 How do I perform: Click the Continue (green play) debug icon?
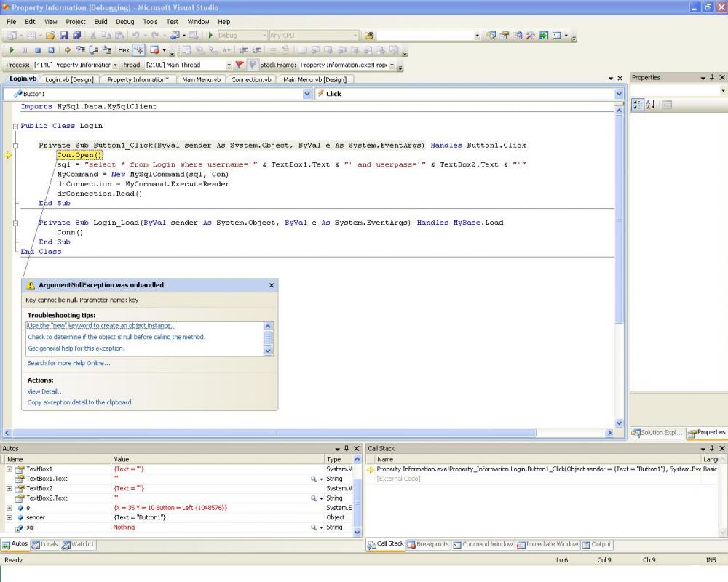click(x=12, y=50)
